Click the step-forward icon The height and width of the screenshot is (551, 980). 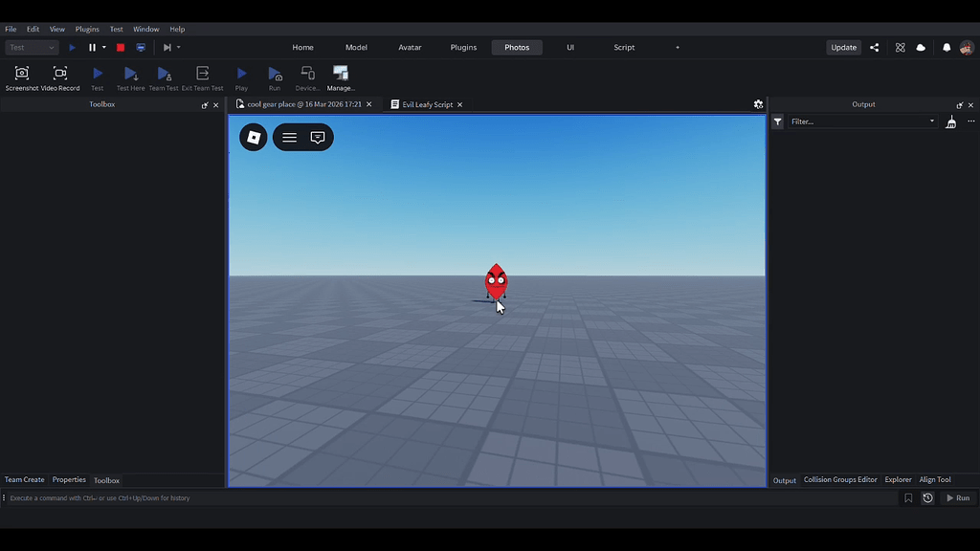point(167,48)
